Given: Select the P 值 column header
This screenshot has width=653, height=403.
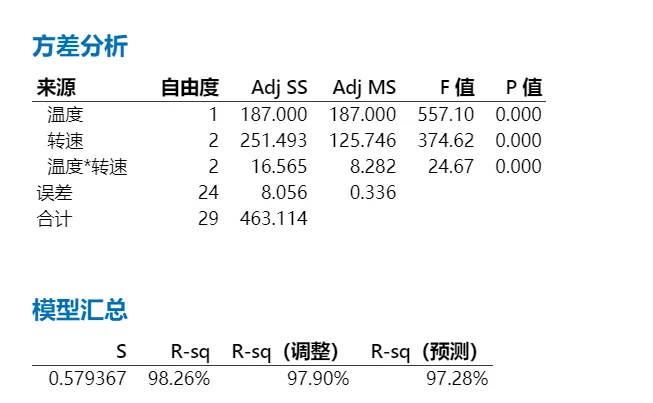Looking at the screenshot, I should pos(524,87).
